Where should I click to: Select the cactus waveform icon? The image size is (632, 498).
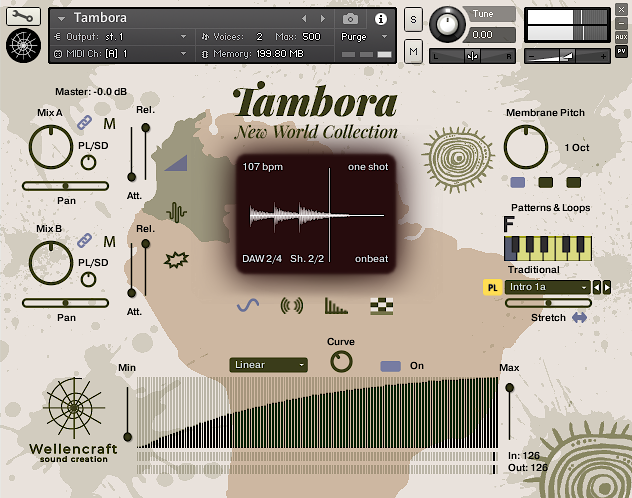click(x=177, y=212)
